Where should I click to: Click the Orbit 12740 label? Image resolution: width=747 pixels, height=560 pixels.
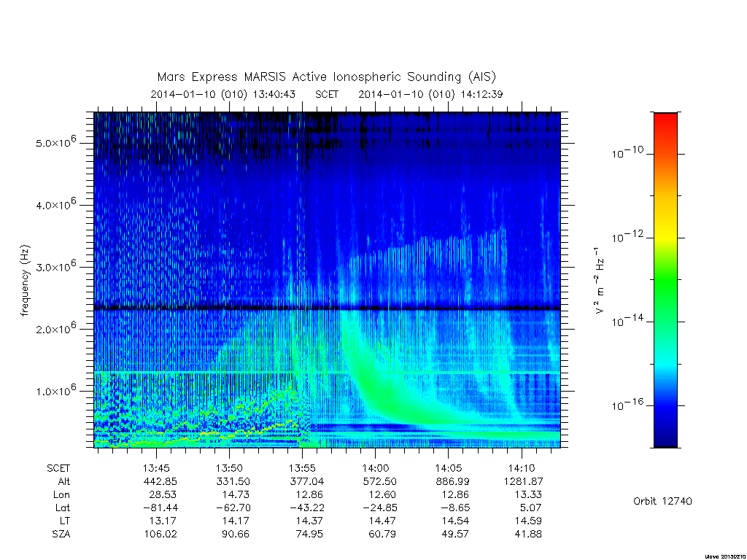tap(662, 501)
